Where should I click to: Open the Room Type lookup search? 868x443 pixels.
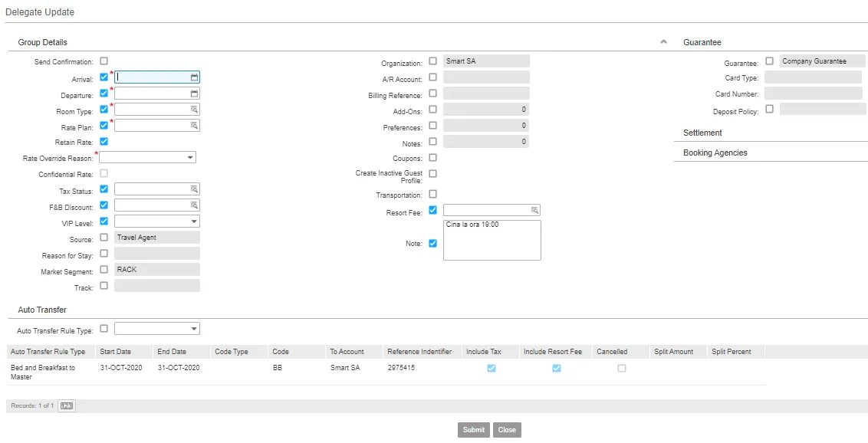coord(194,110)
